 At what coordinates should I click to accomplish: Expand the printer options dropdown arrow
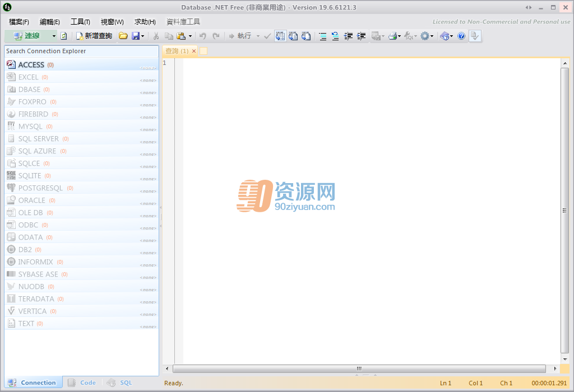399,36
